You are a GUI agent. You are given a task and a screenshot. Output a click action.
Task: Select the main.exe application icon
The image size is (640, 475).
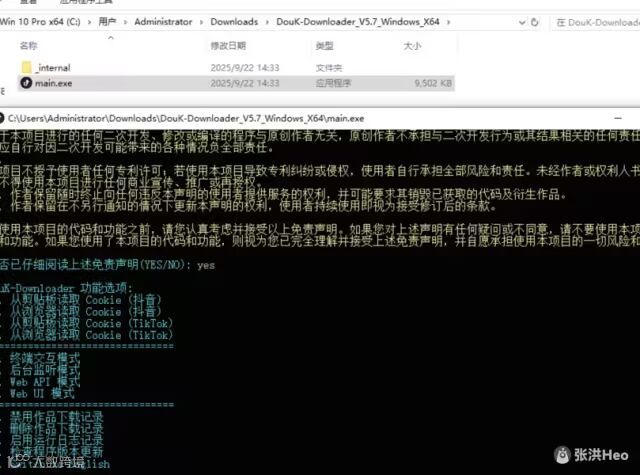coord(26,83)
